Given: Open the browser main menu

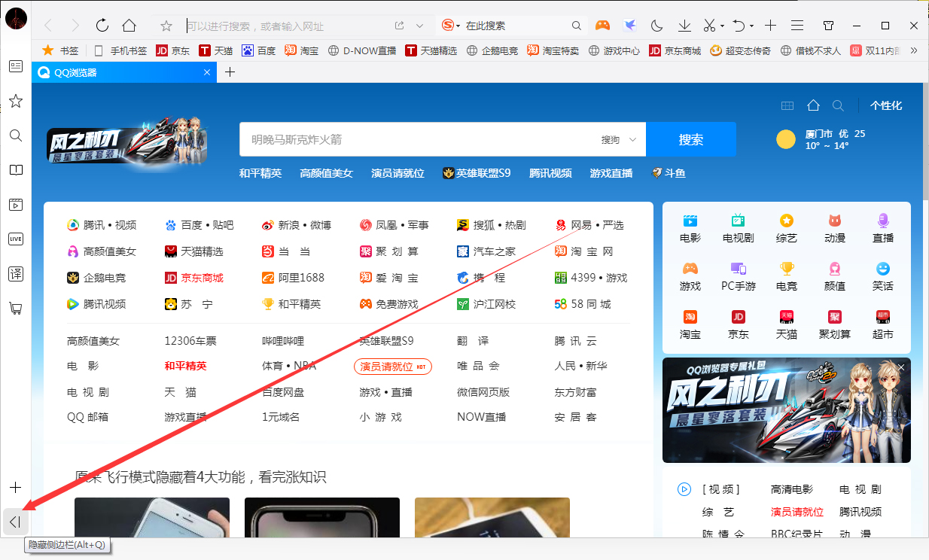Looking at the screenshot, I should click(x=797, y=25).
